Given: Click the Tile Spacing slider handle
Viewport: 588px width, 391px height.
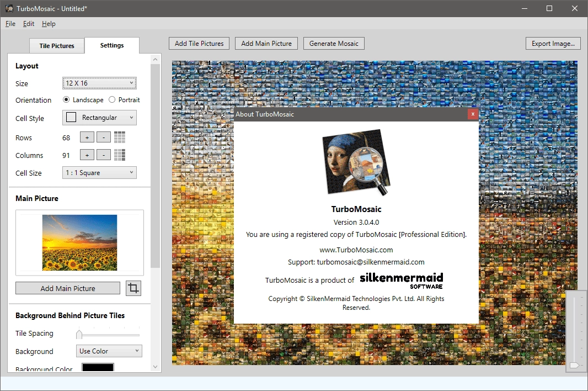Looking at the screenshot, I should (x=79, y=334).
